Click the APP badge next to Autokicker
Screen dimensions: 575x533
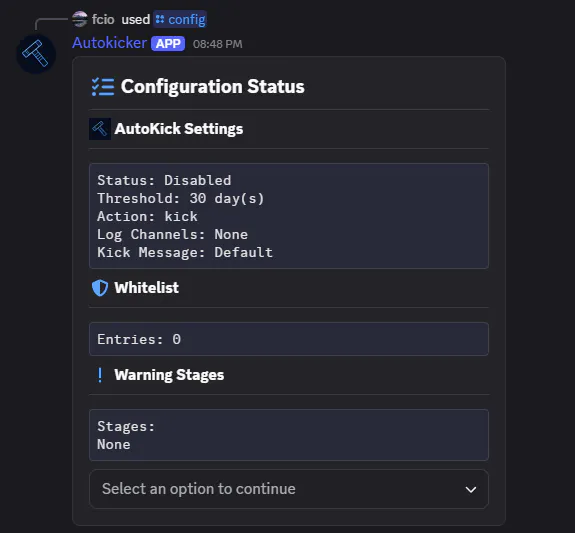(x=168, y=44)
